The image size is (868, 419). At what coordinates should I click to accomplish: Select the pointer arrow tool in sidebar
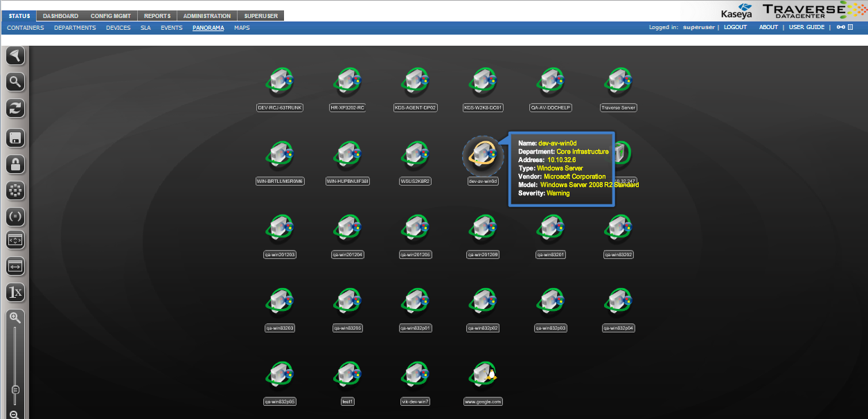pos(15,56)
